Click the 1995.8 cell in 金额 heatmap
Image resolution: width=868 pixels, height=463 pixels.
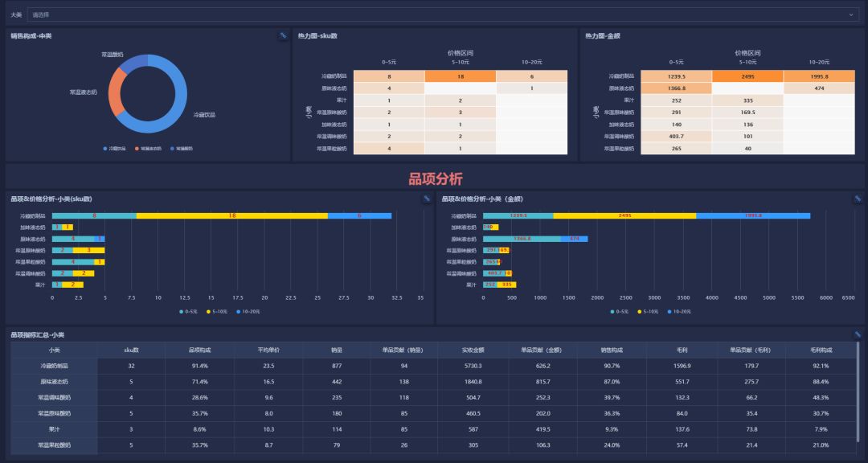(x=819, y=76)
